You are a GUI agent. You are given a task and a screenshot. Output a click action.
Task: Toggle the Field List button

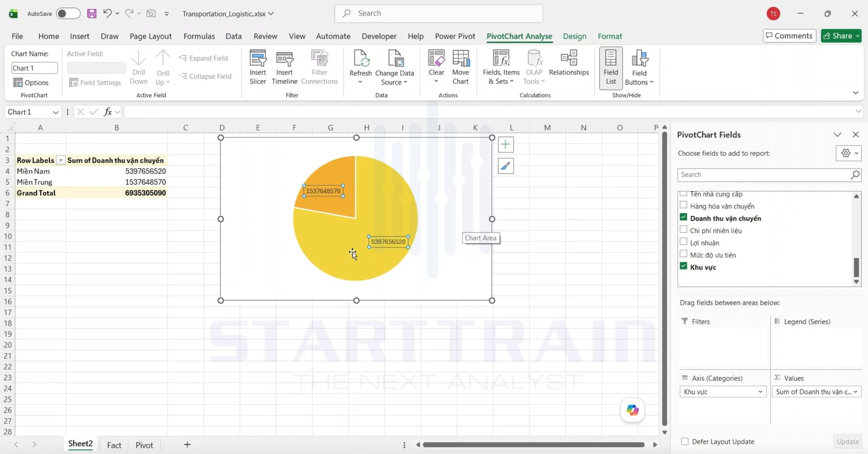click(x=611, y=68)
